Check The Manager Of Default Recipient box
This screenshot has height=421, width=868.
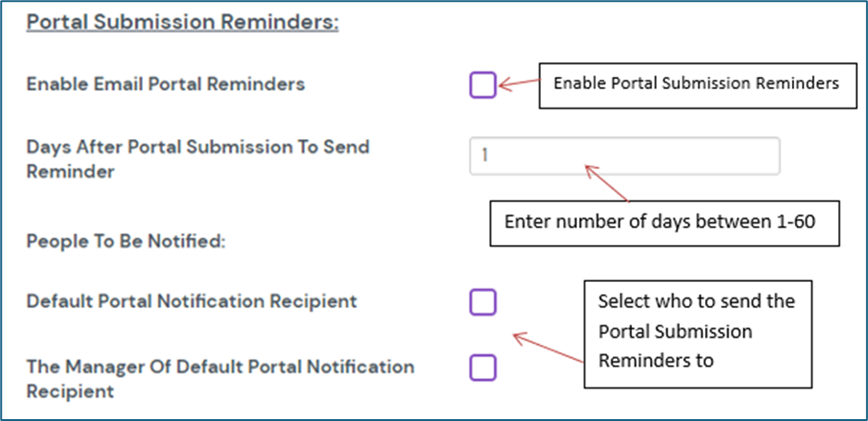tap(483, 367)
